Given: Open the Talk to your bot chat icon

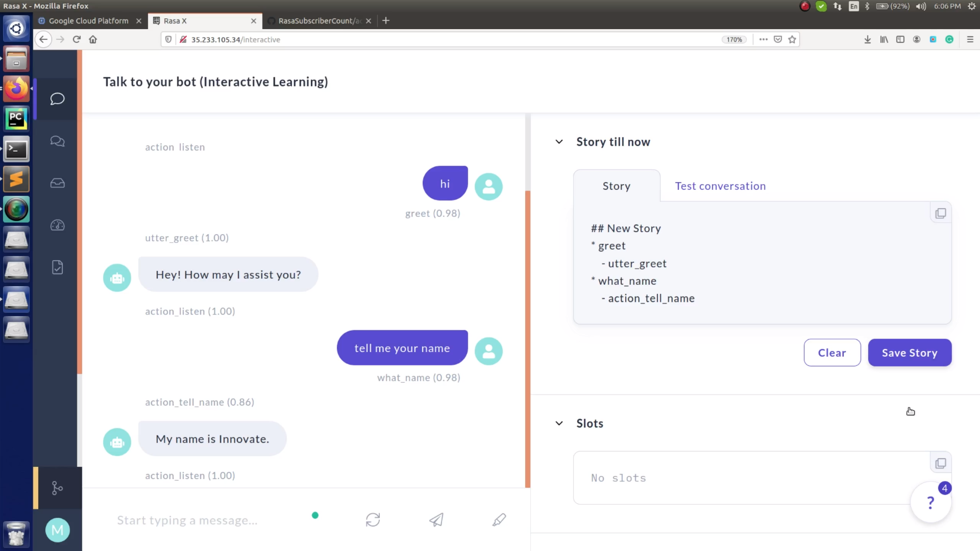Looking at the screenshot, I should coord(57,98).
